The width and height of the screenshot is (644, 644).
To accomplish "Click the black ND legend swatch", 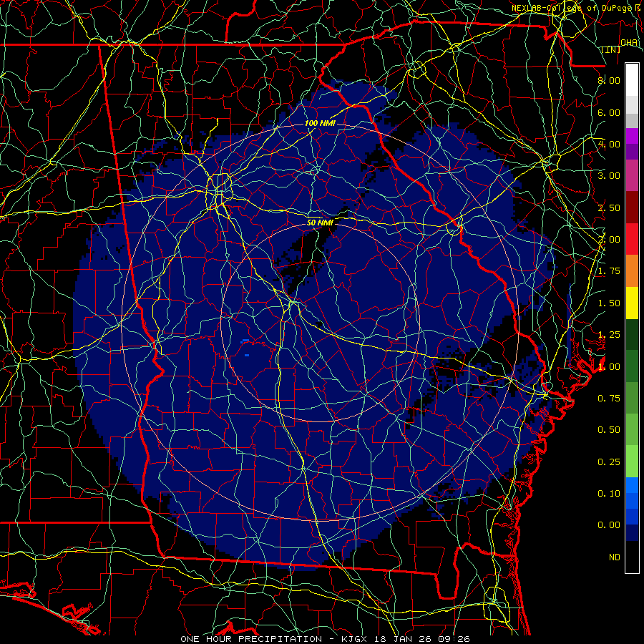I will point(632,557).
